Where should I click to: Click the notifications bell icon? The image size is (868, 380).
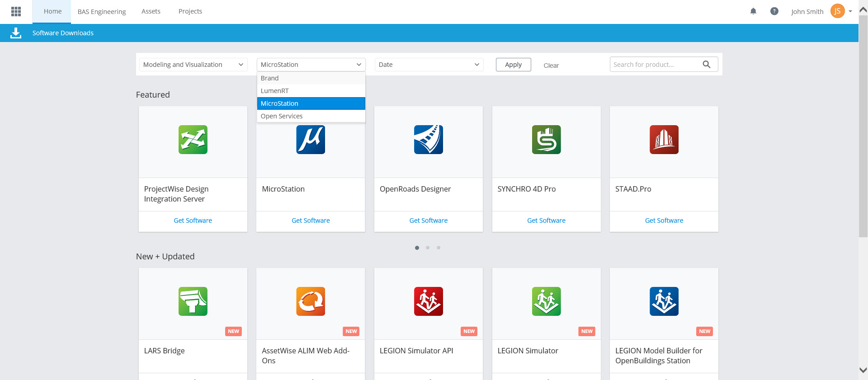753,11
